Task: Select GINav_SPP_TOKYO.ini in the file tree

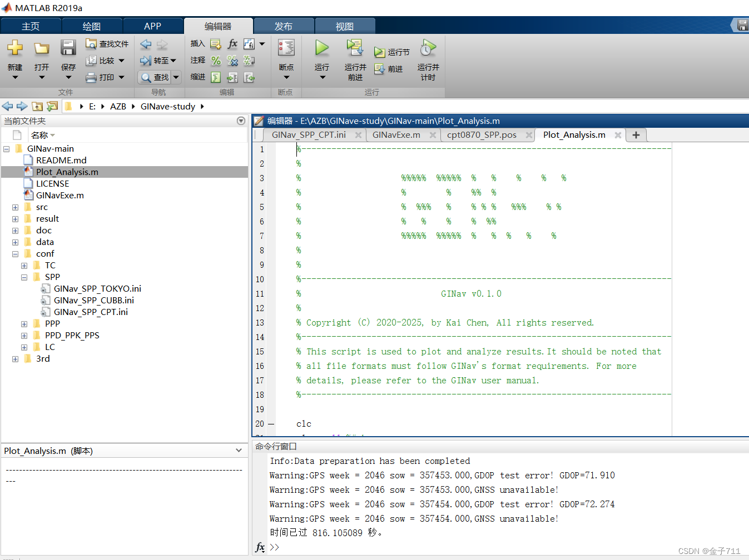Action: click(x=97, y=289)
